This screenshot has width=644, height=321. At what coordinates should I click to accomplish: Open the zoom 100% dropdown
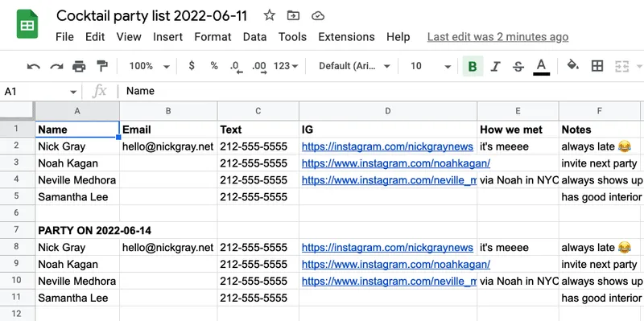pos(150,66)
